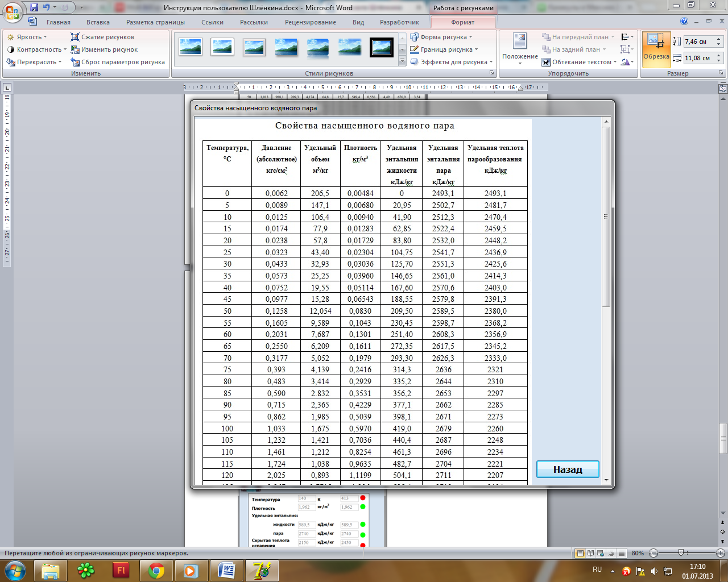Click the zoom in plus button

point(720,553)
